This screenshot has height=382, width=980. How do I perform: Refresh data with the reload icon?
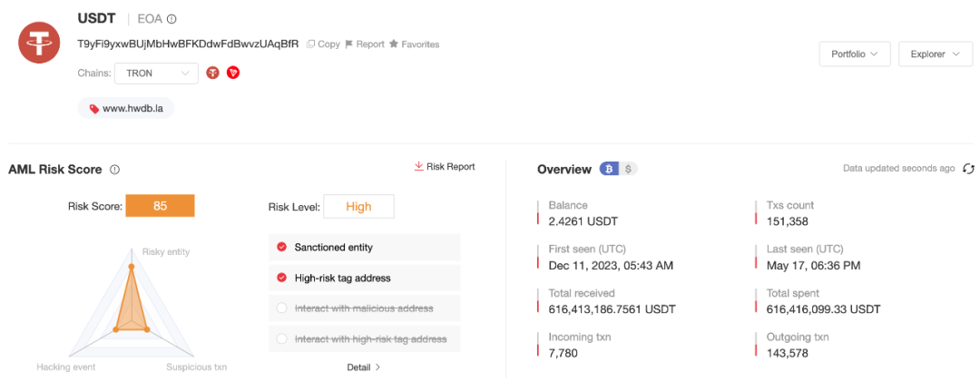(968, 169)
